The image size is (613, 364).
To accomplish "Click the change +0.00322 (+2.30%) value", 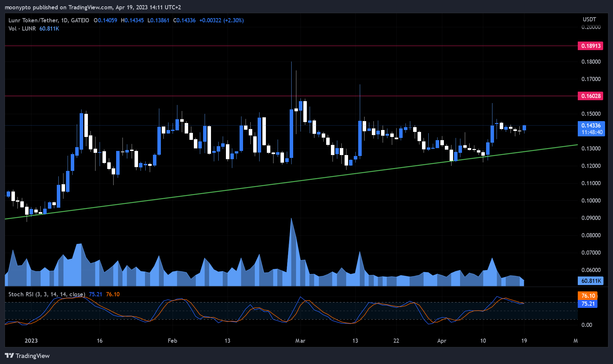I will coord(221,20).
